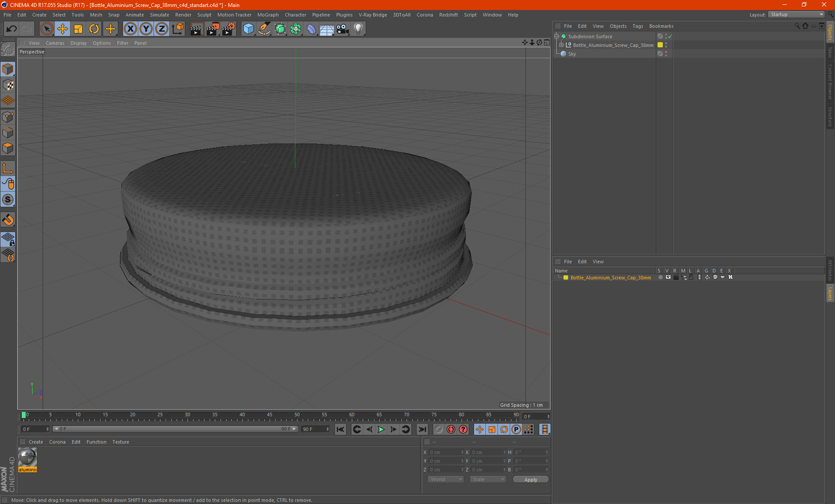Screen dimensions: 835x504
Task: Go to start of animation
Action: (x=341, y=429)
